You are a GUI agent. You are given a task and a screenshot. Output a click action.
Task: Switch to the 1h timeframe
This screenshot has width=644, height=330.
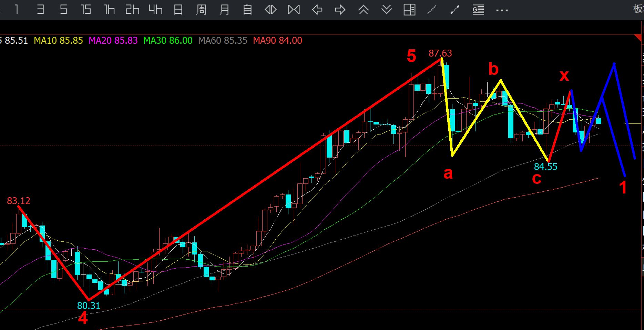click(x=109, y=10)
